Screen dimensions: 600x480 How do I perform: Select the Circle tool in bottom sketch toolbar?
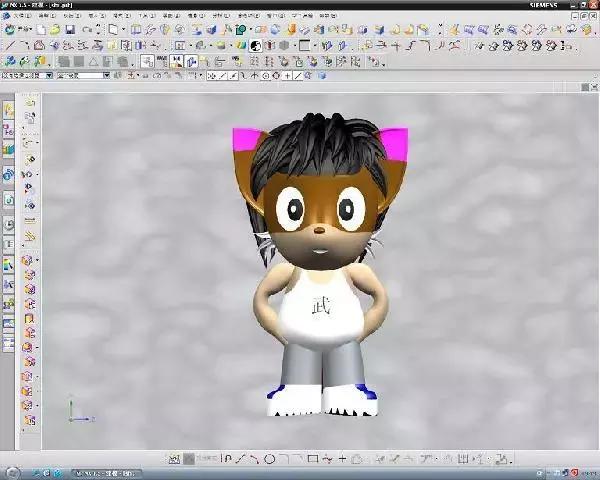270,459
